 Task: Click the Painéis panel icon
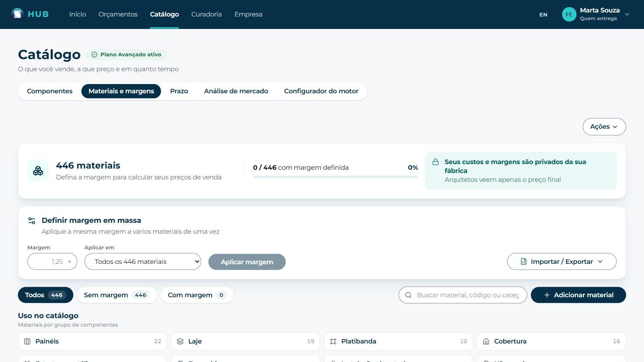(x=27, y=341)
